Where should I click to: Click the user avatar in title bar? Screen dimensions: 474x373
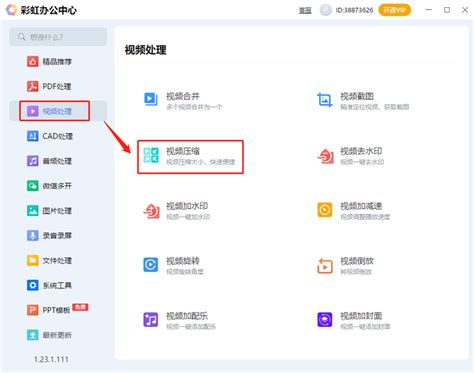coord(326,10)
